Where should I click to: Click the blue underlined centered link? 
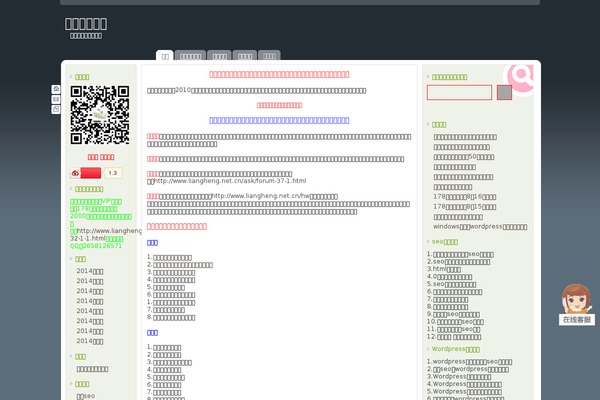[x=279, y=121]
